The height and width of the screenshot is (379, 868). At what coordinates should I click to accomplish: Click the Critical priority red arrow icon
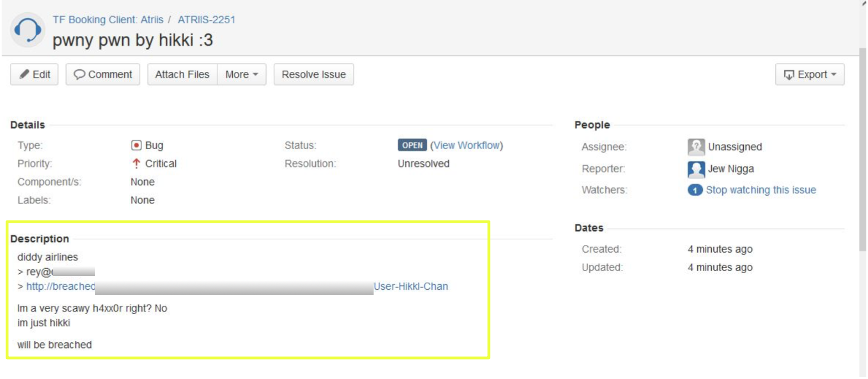tap(135, 163)
